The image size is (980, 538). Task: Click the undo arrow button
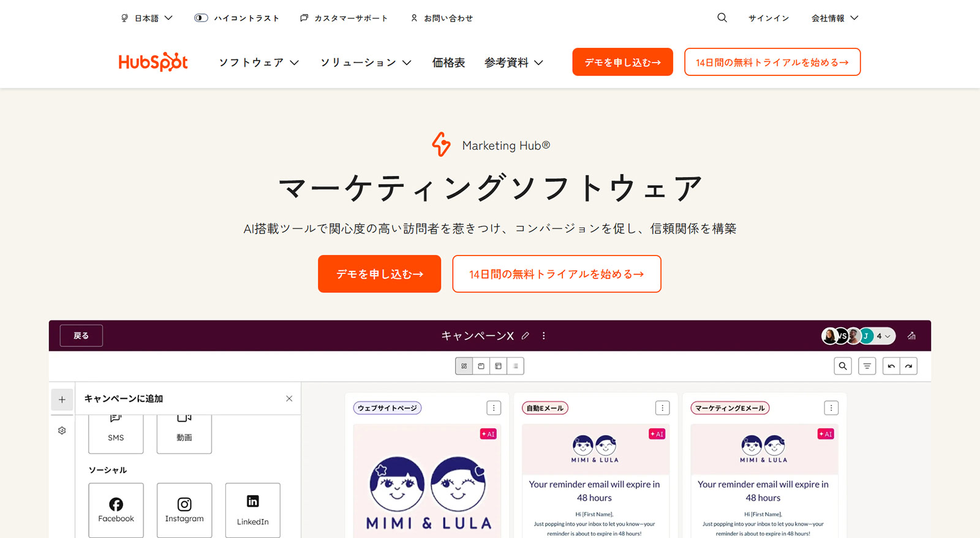click(891, 366)
